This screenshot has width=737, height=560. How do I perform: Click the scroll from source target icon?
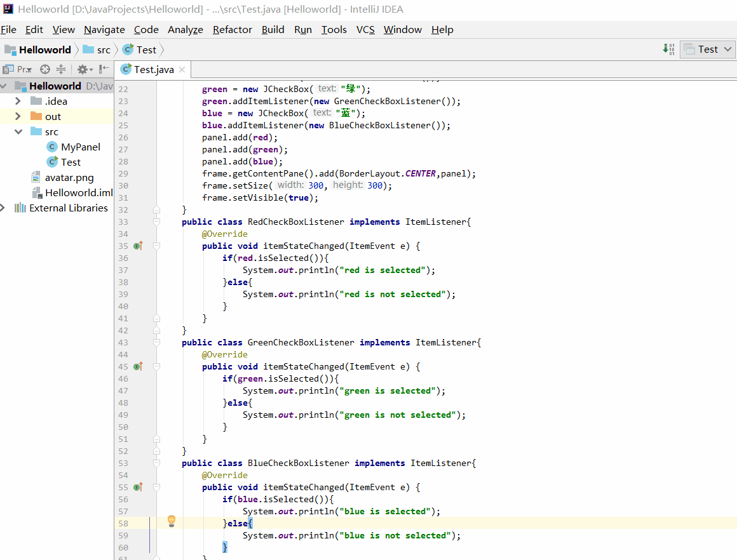44,70
